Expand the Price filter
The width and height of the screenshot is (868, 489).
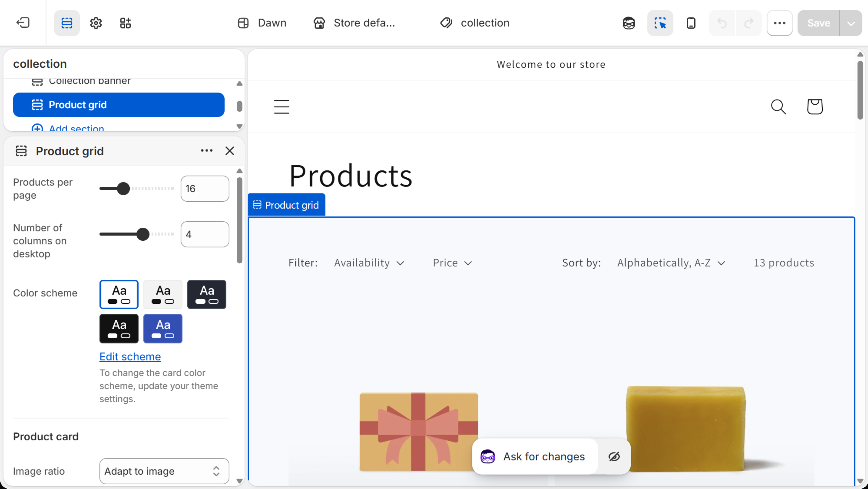[x=453, y=263]
